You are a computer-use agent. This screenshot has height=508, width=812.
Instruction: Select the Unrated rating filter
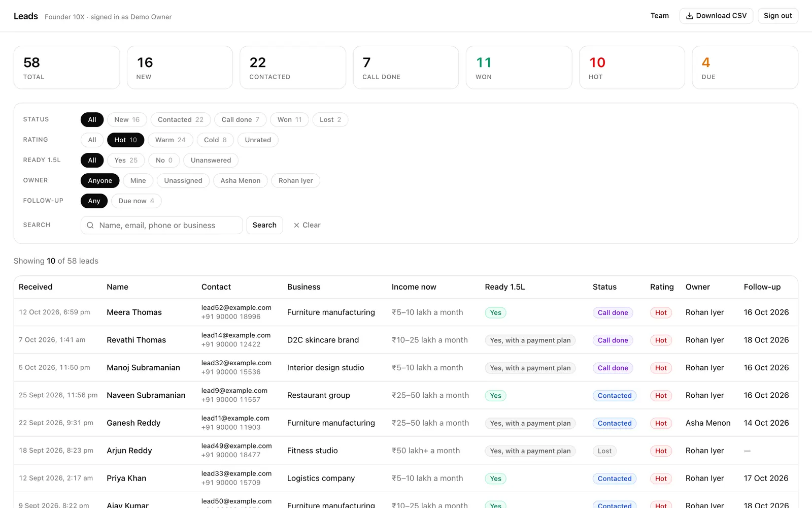coord(258,140)
